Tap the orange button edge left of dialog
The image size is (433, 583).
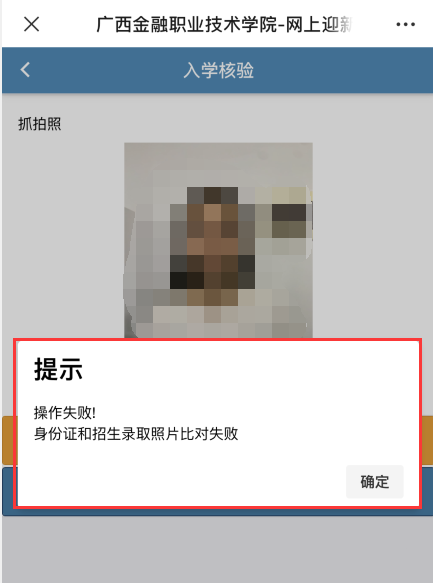8,441
